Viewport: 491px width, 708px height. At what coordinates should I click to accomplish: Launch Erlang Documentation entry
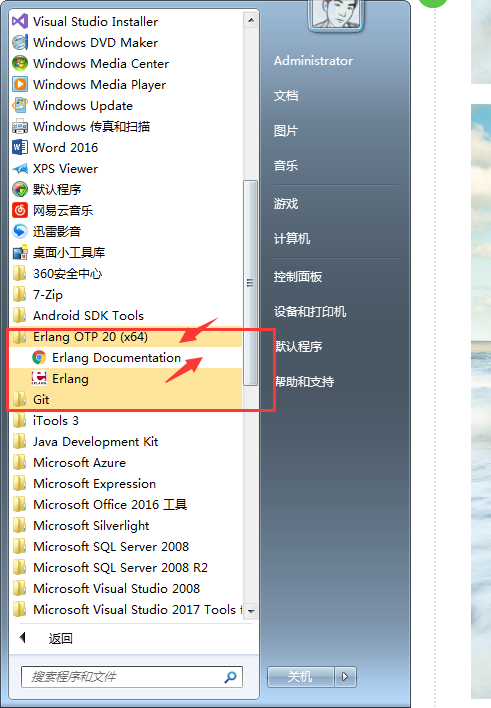125,358
